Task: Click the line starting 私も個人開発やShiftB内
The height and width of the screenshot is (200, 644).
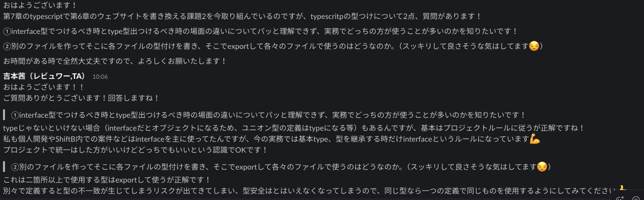Action: tap(265, 139)
